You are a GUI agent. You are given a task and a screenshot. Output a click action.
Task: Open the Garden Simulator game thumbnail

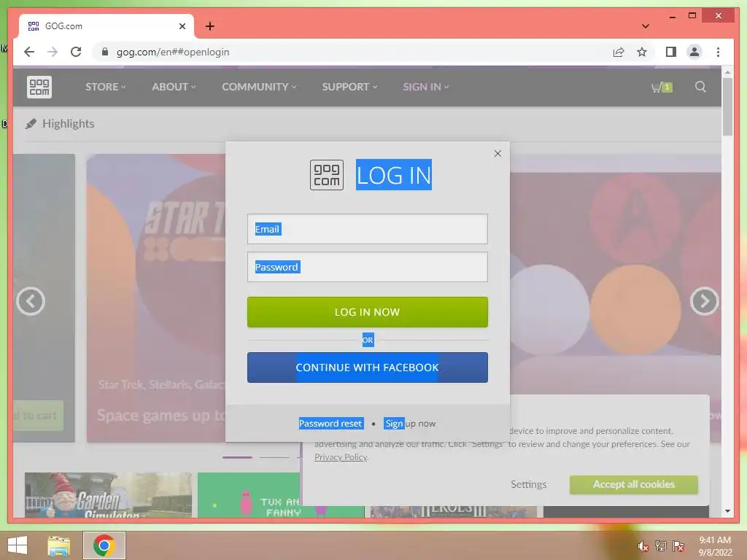point(108,495)
